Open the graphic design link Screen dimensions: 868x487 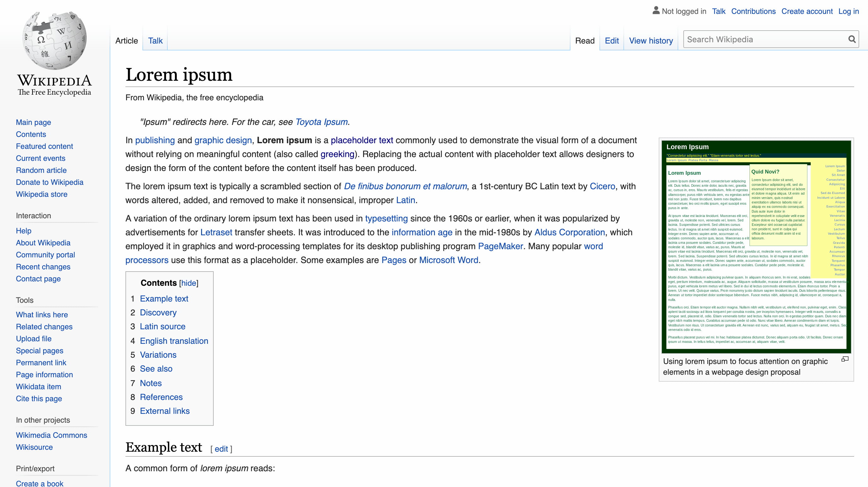pos(223,140)
